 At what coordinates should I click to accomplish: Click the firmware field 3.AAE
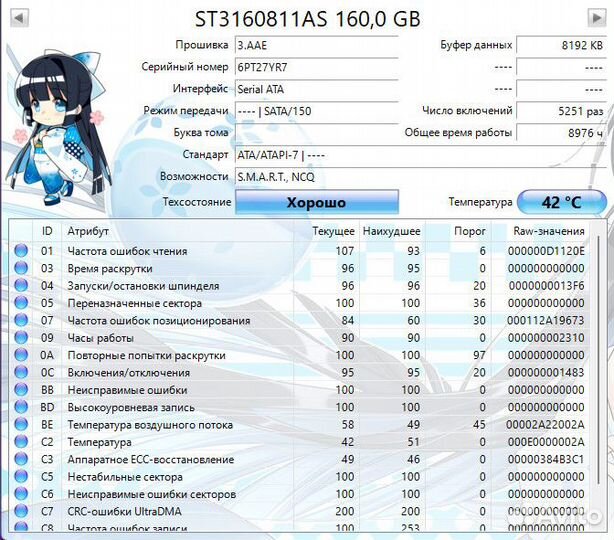pos(317,45)
